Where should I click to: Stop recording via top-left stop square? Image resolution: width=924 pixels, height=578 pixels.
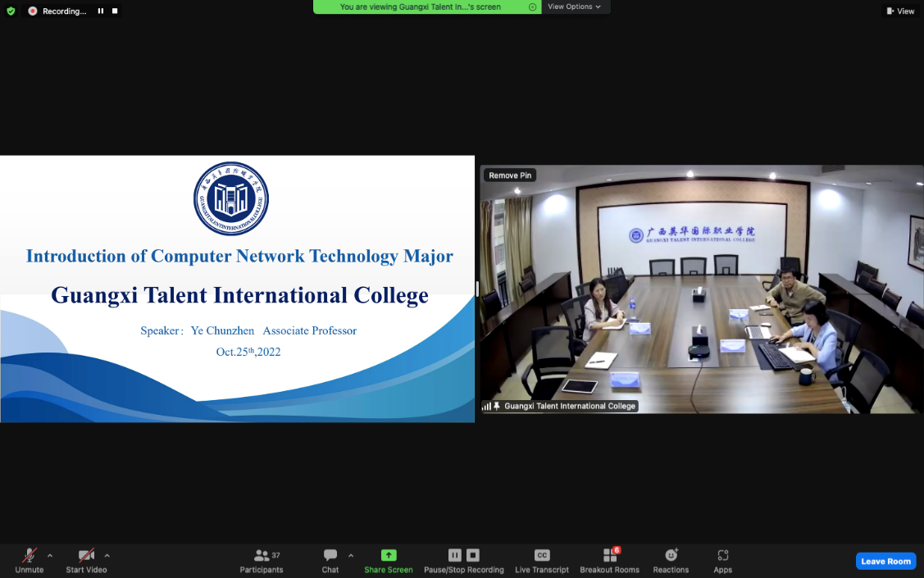(115, 11)
